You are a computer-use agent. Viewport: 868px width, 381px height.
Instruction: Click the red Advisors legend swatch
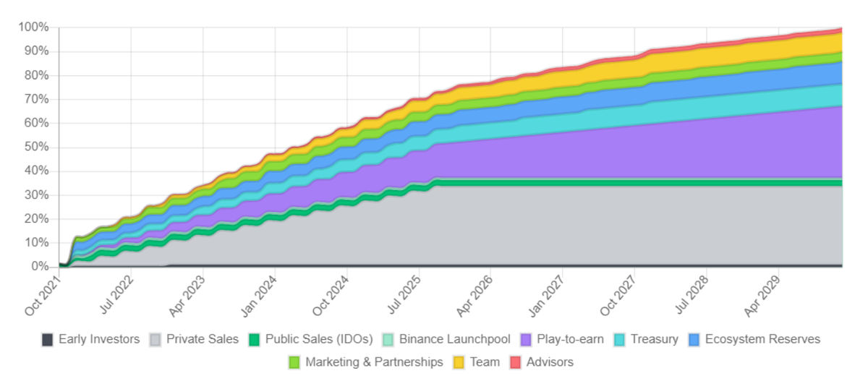coord(516,362)
